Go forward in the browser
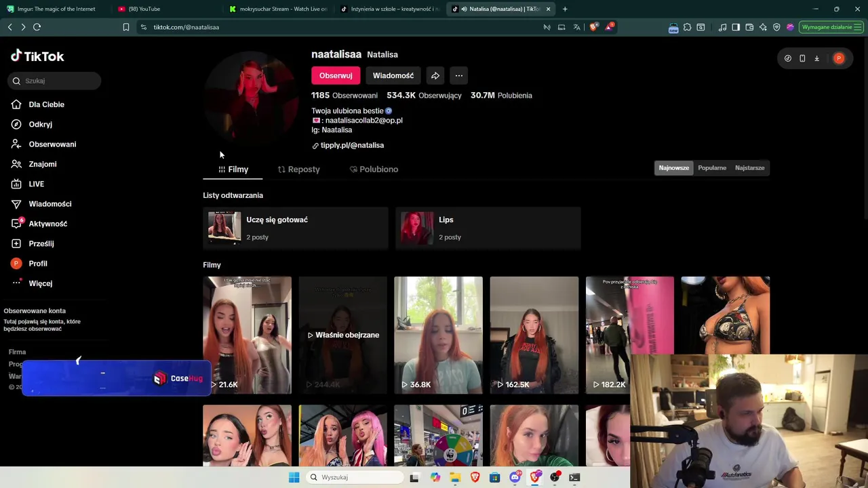Image resolution: width=868 pixels, height=488 pixels. coord(23,27)
